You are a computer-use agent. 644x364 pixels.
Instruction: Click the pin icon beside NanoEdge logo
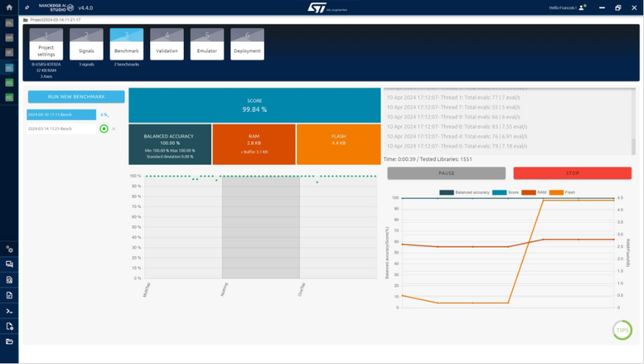(x=27, y=7)
